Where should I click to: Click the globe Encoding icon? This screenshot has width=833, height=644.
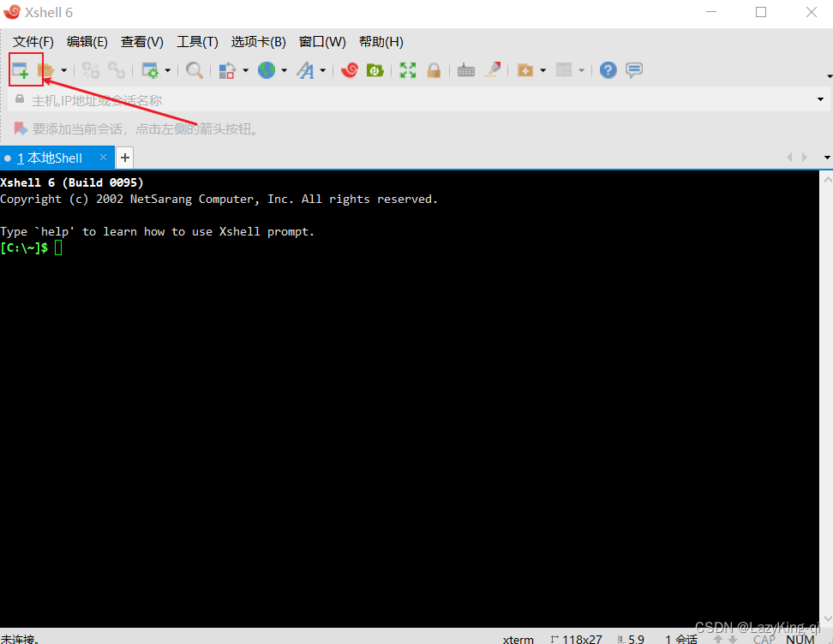point(267,70)
